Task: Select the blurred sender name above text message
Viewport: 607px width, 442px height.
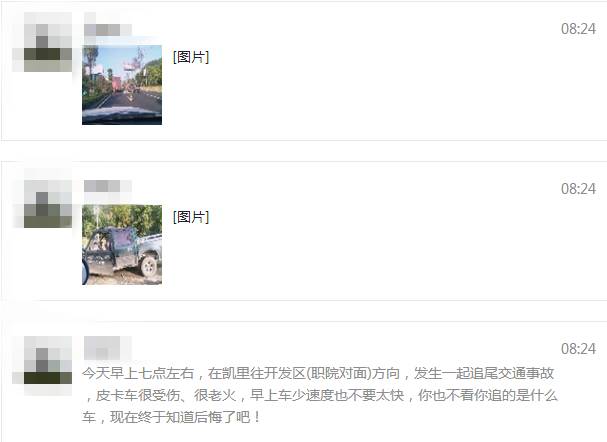Action: tap(108, 348)
